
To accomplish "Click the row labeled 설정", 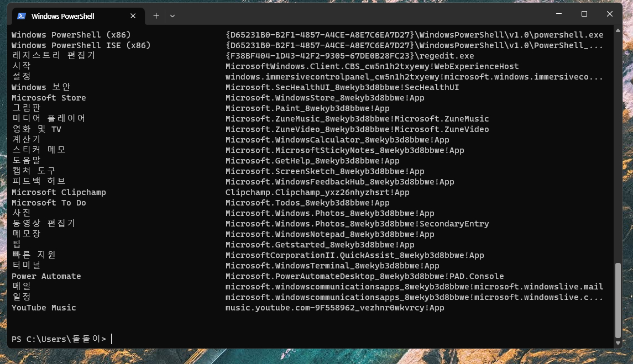I will point(22,77).
